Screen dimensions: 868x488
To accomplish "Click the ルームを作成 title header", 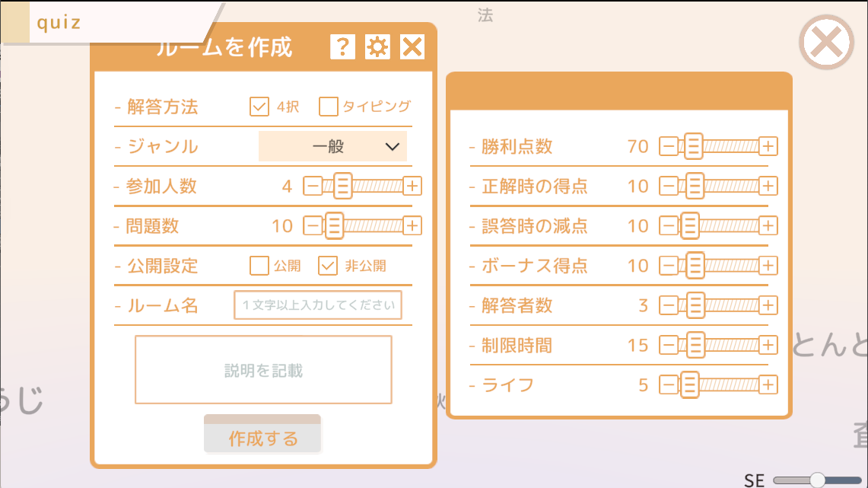I will 224,47.
